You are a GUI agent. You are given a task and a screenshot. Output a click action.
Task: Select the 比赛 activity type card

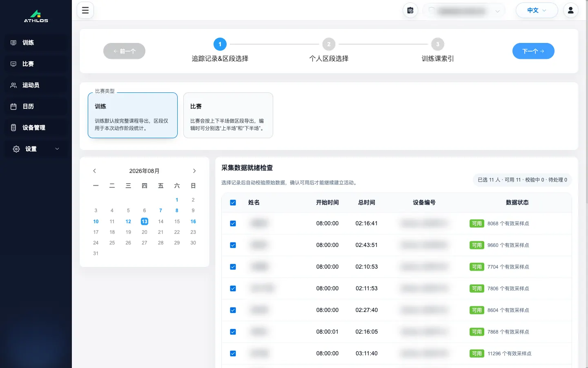tap(228, 115)
